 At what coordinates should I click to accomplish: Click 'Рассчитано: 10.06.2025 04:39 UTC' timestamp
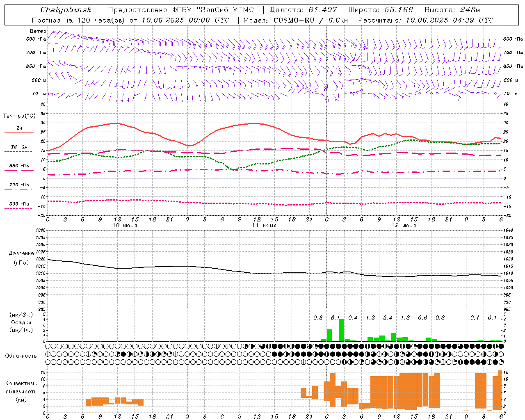426,20
